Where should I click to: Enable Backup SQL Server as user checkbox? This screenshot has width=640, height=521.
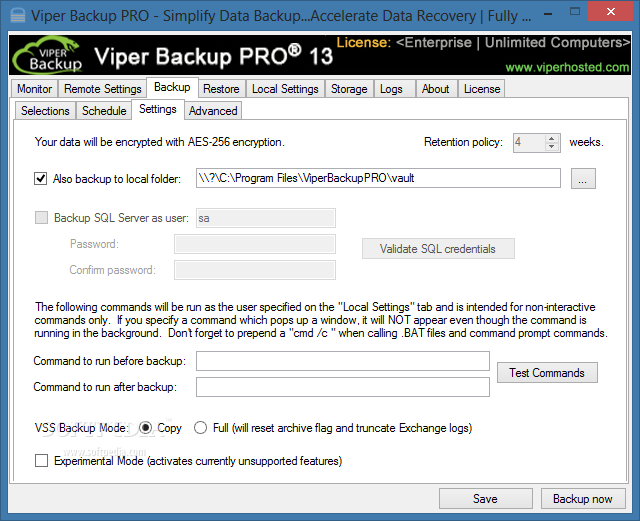[41, 217]
